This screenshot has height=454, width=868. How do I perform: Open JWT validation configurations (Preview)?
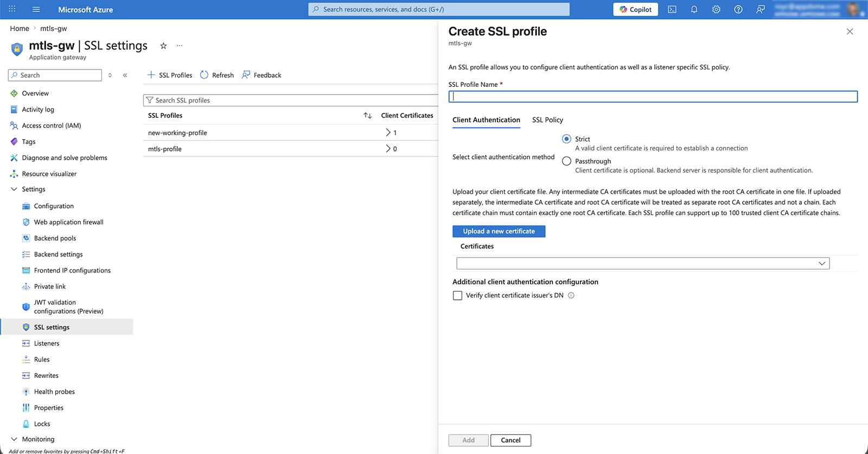pyautogui.click(x=68, y=307)
